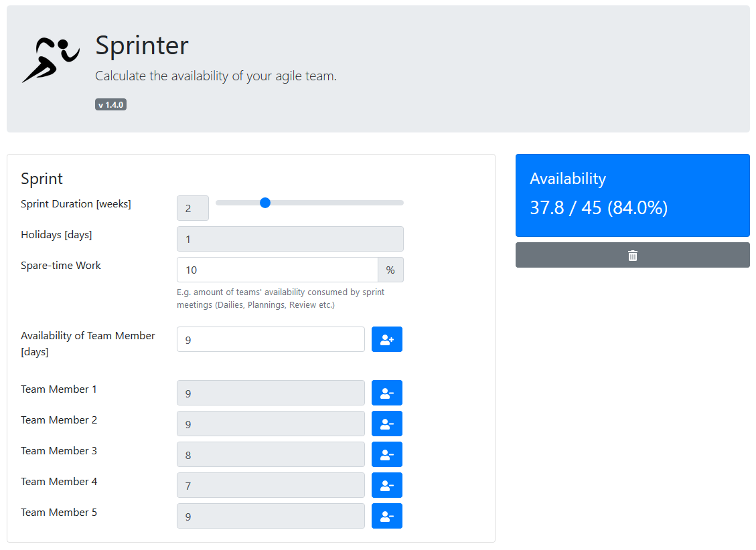This screenshot has height=550, width=756.
Task: Click the sprint meetings help text
Action: pos(281,298)
